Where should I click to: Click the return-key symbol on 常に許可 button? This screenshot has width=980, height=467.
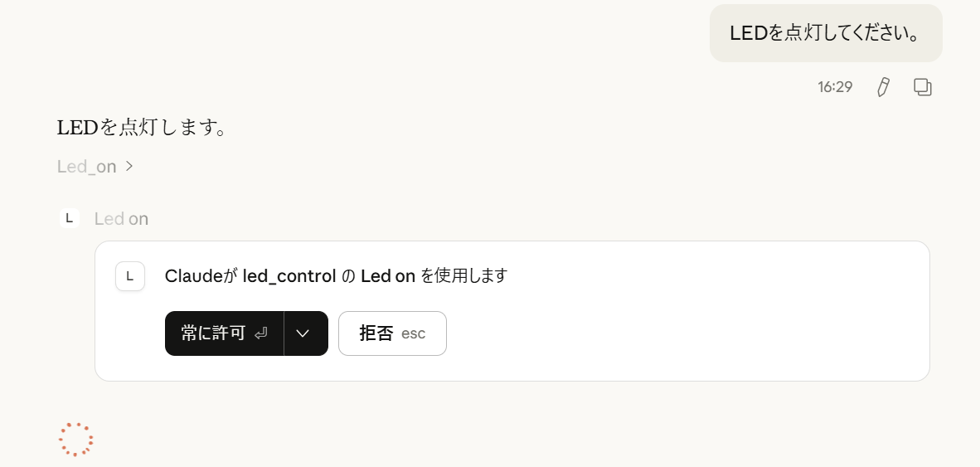click(261, 333)
